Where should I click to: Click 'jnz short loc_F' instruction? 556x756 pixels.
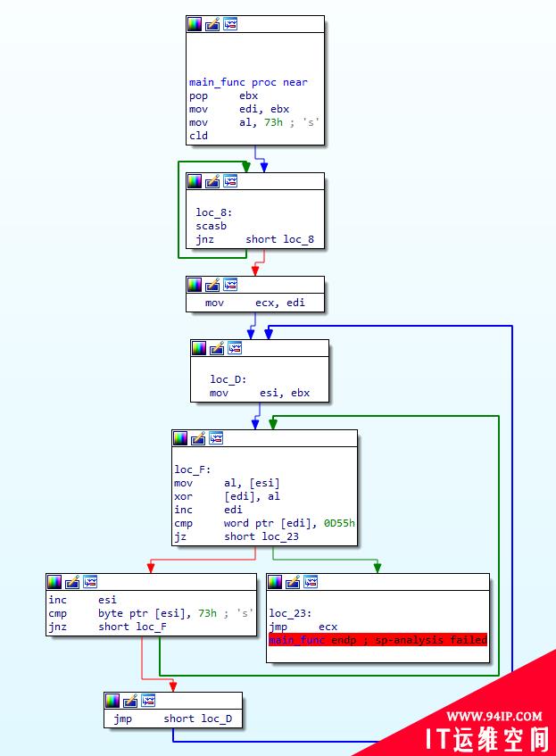click(x=107, y=627)
